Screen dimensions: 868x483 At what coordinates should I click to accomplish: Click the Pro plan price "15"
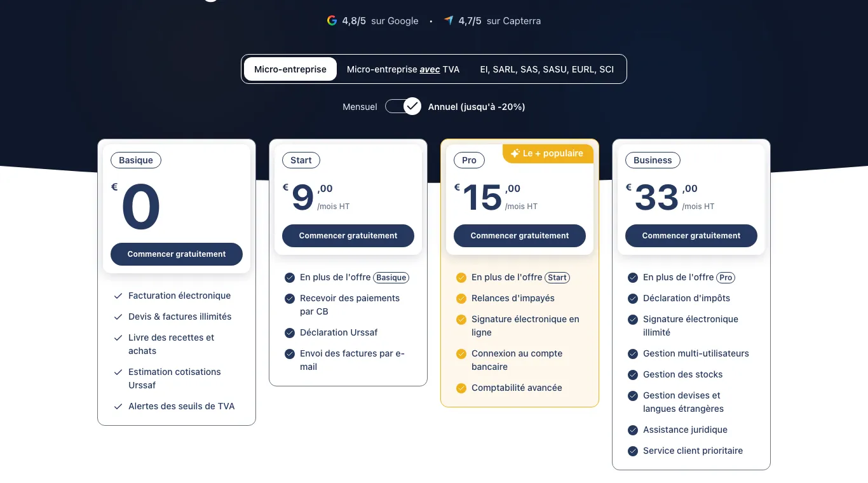click(x=482, y=198)
